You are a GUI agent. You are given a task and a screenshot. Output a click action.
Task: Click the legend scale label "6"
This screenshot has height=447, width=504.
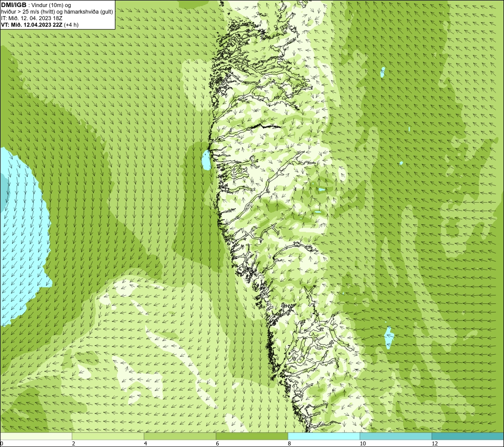click(218, 443)
